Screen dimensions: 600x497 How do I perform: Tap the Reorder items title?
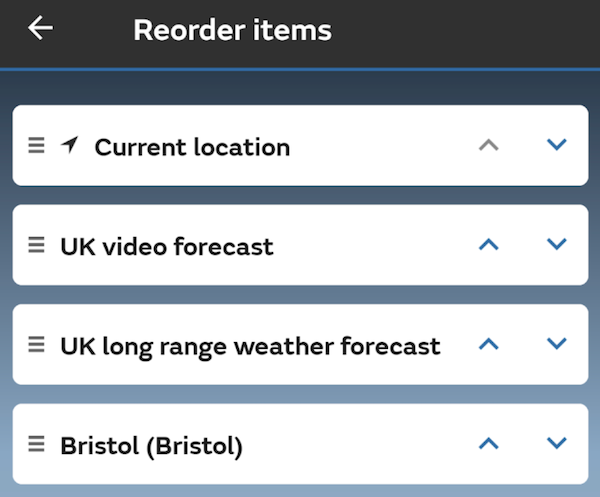(x=232, y=30)
